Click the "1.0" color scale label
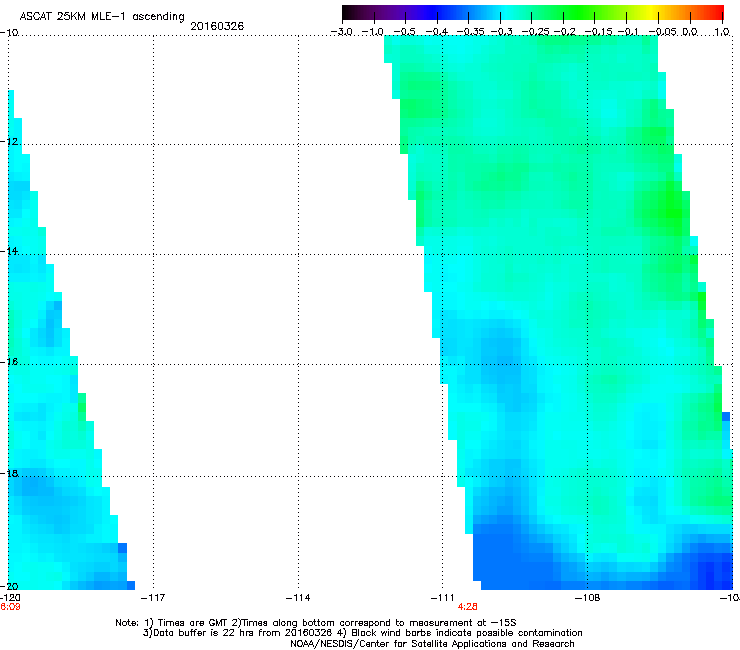The width and height of the screenshot is (740, 650). [722, 32]
